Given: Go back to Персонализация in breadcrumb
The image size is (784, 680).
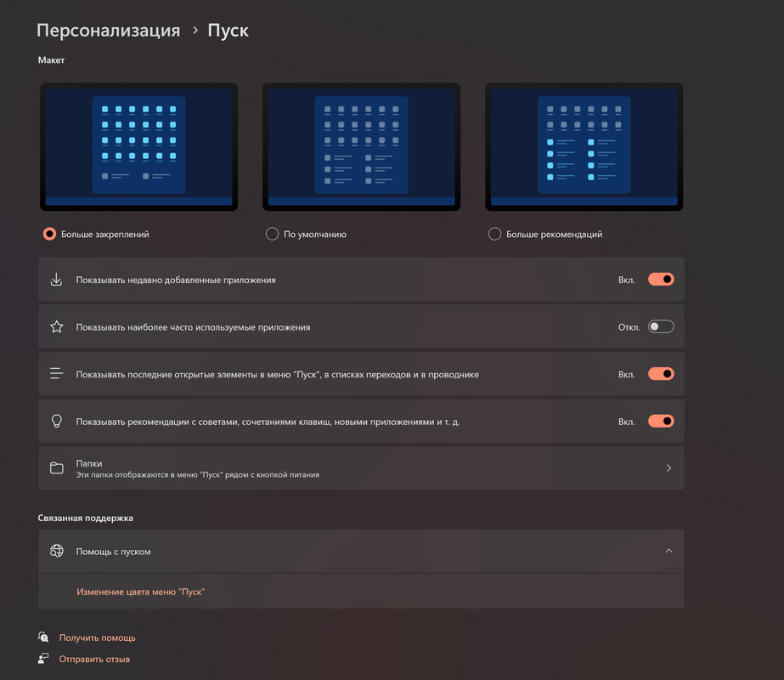Looking at the screenshot, I should tap(109, 31).
